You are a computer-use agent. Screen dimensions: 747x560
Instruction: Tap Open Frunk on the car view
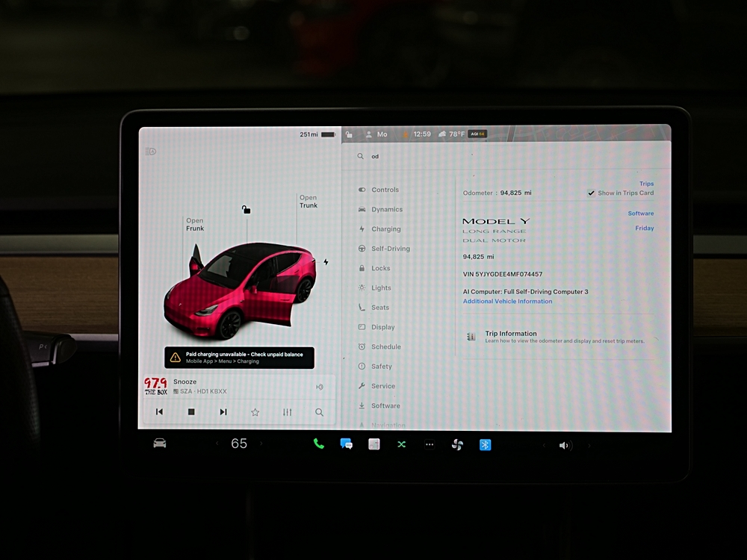(195, 224)
